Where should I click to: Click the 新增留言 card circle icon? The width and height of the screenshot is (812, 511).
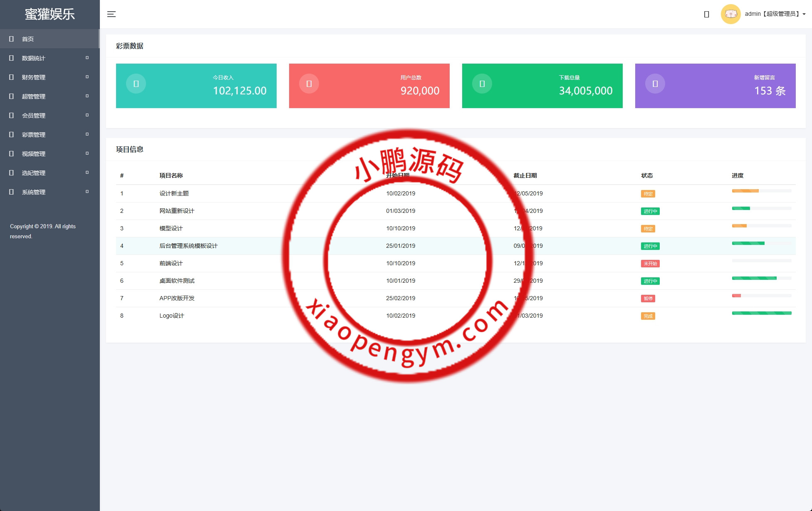(655, 84)
